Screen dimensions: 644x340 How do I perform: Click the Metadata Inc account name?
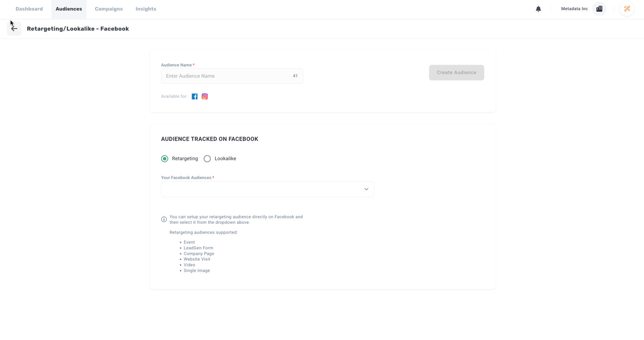(574, 9)
